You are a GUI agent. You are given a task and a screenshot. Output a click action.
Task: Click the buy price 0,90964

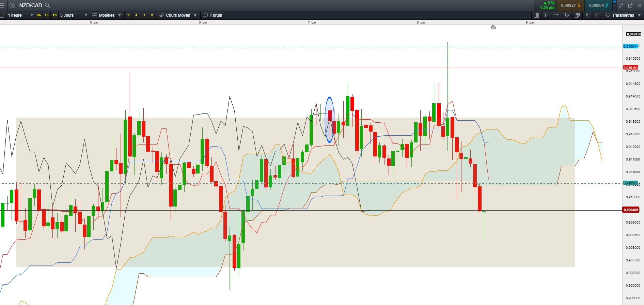point(598,5)
